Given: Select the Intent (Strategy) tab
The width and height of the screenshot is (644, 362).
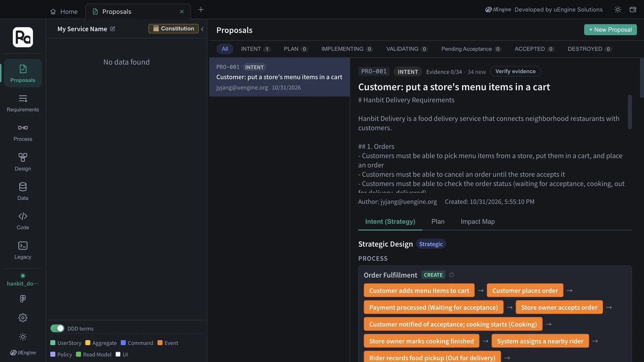Looking at the screenshot, I should pos(390,222).
